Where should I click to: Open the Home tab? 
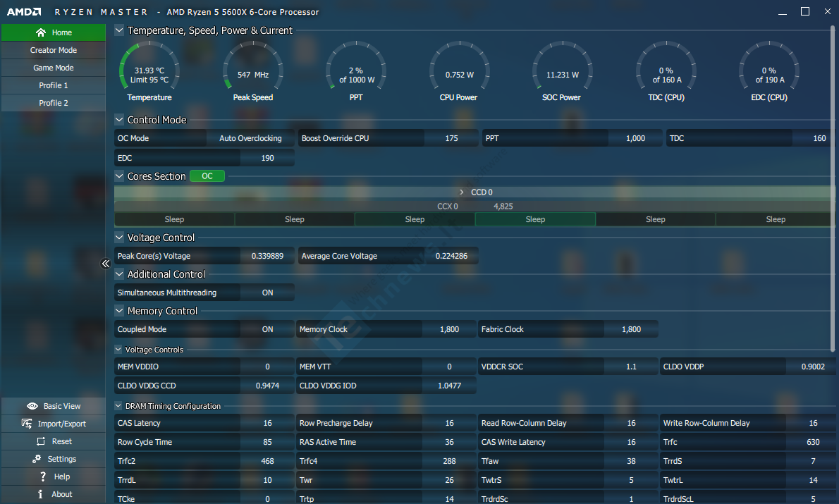click(x=54, y=32)
